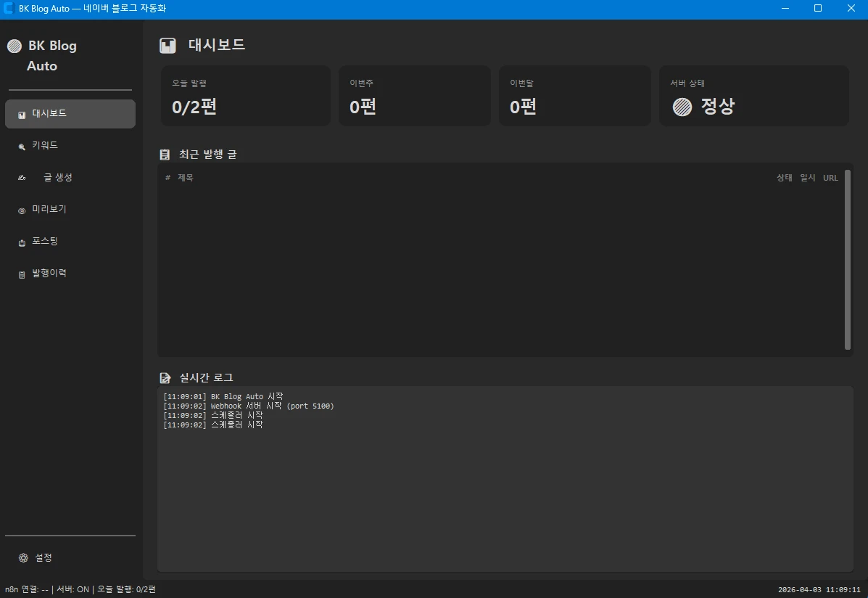The height and width of the screenshot is (598, 868).
Task: Click the 최근 발행 글 heading
Action: point(207,155)
